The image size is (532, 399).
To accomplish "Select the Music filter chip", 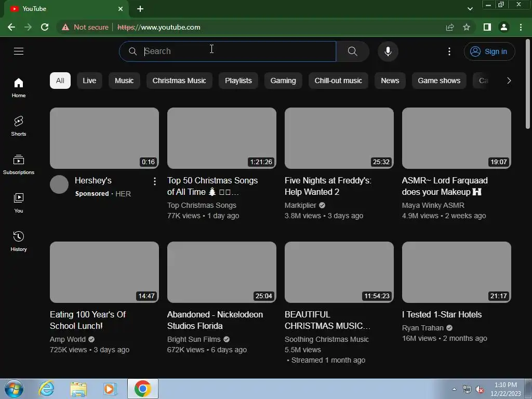I will point(124,81).
